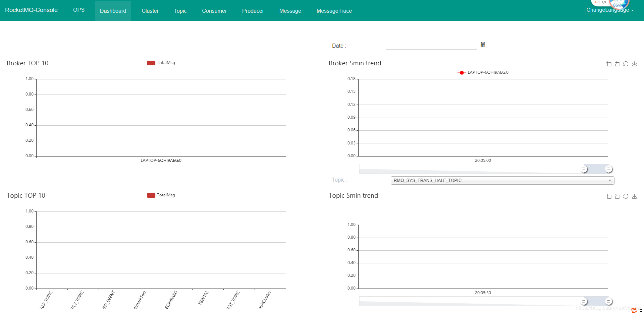This screenshot has width=644, height=314.
Task: Open the Message tab
Action: [x=290, y=11]
